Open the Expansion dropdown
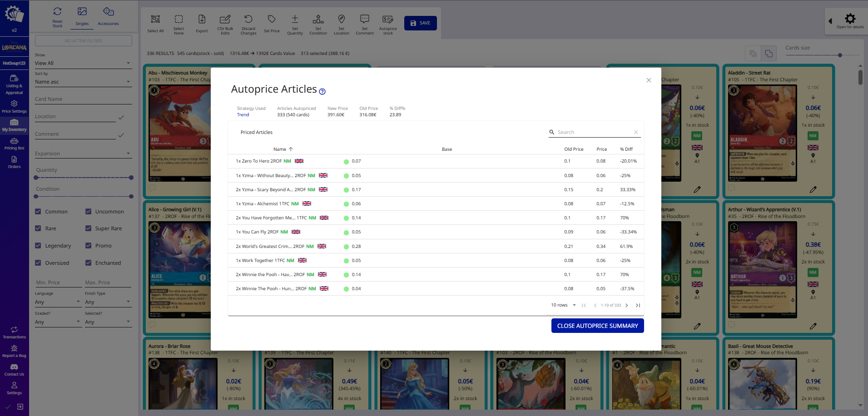Viewport: 868px width, 416px height. (84, 154)
